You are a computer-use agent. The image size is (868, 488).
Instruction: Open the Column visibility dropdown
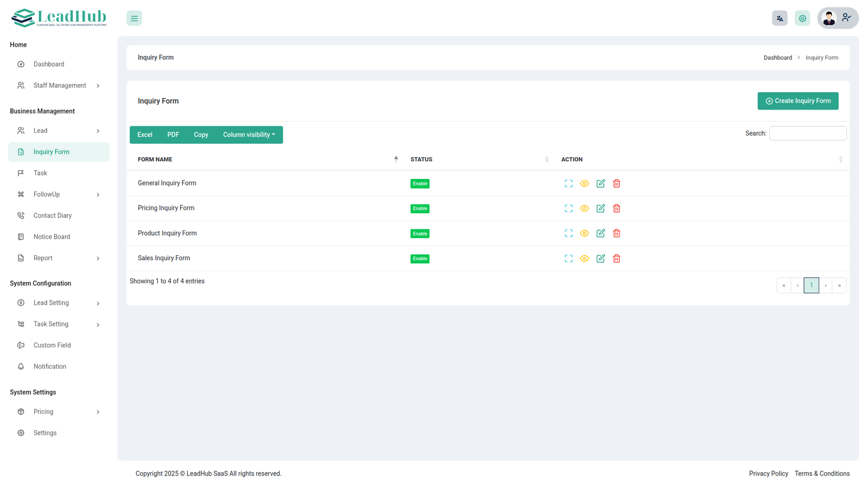pos(248,135)
